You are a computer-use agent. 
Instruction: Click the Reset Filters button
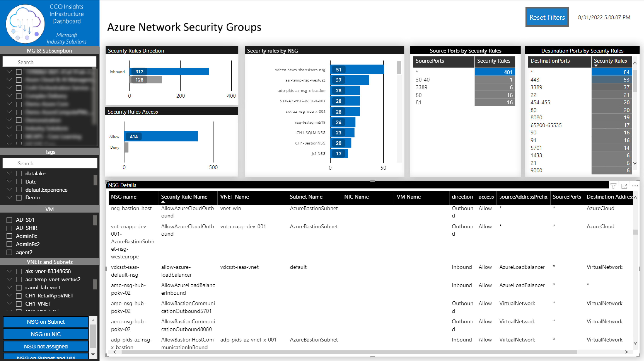click(547, 17)
